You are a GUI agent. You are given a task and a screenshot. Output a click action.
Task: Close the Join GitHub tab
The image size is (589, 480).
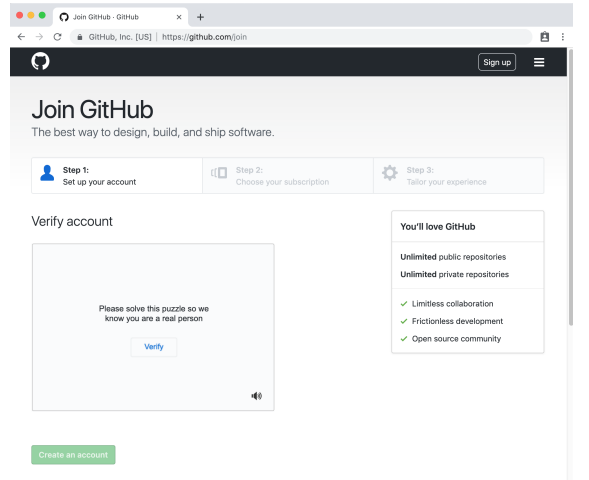(179, 17)
